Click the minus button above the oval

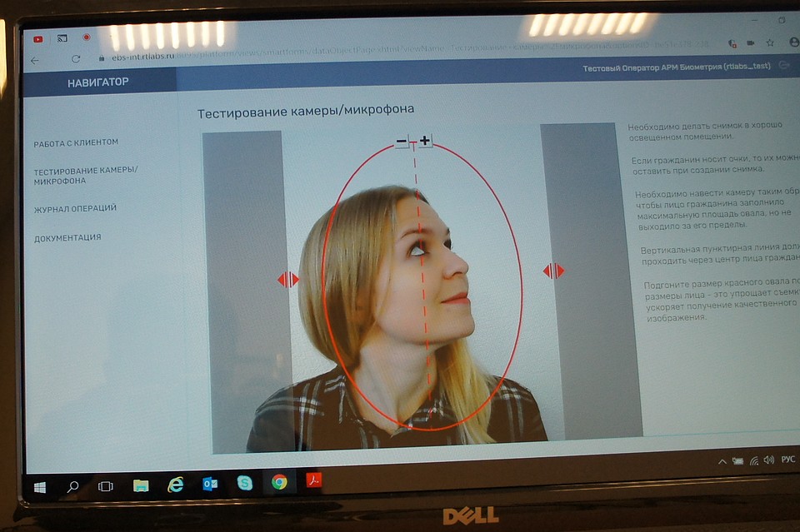[x=402, y=142]
